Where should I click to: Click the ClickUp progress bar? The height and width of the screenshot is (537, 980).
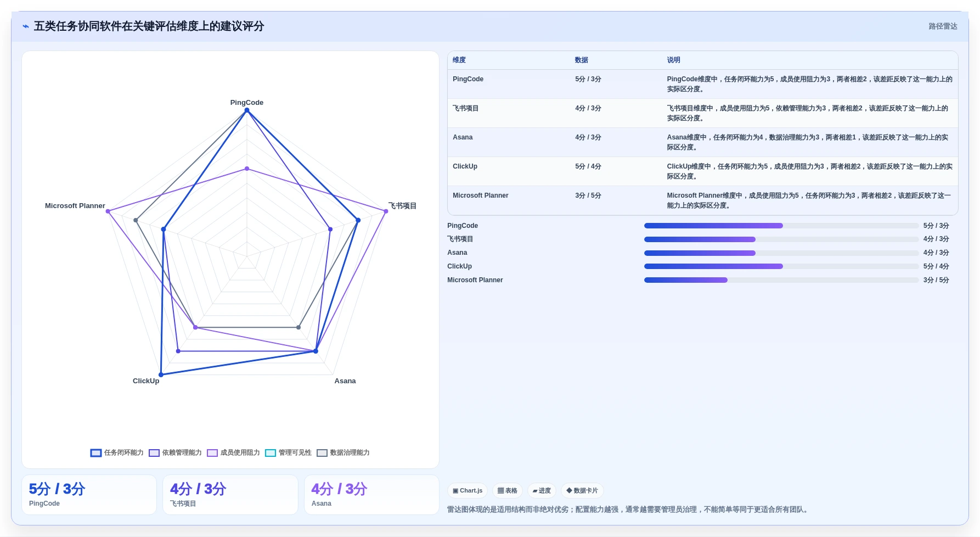(x=781, y=266)
